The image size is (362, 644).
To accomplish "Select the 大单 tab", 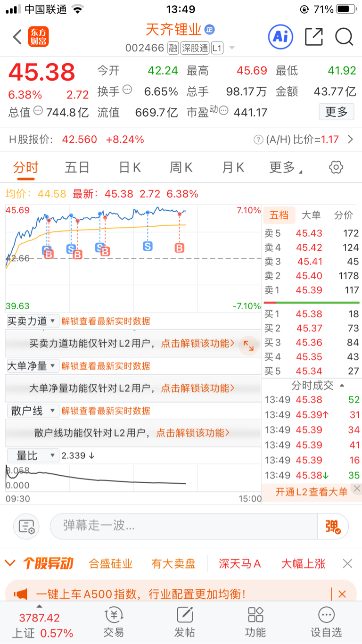I will pyautogui.click(x=311, y=215).
